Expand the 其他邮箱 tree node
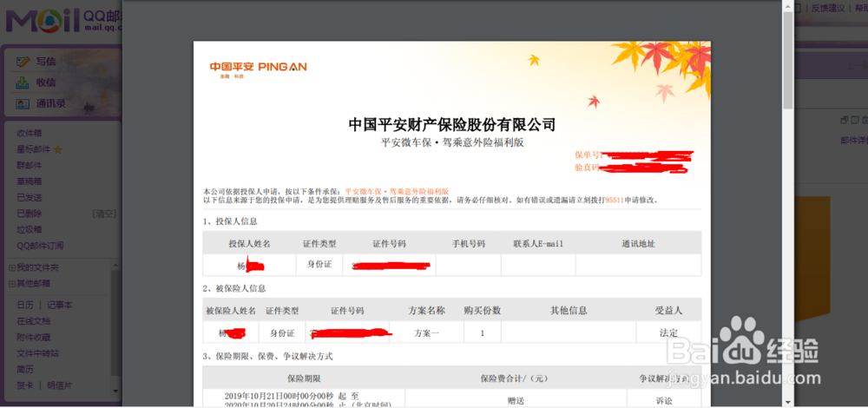 (11, 284)
